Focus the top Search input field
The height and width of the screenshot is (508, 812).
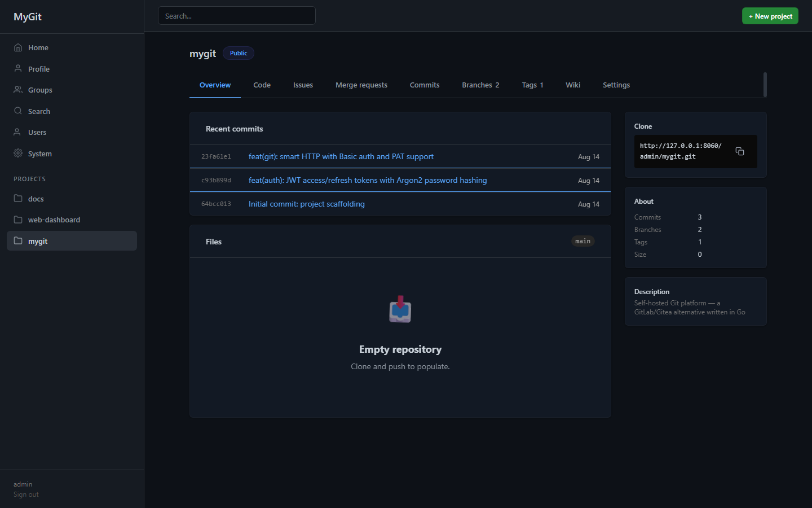point(237,16)
